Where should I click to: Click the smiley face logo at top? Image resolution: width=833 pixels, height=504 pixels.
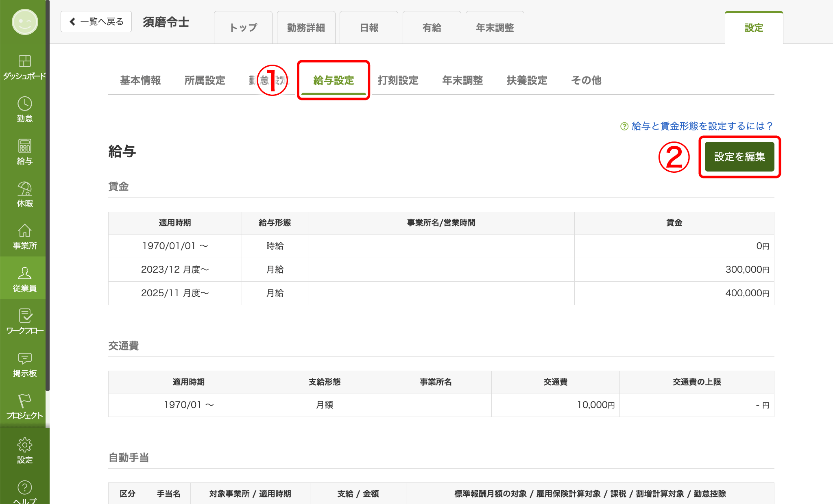tap(25, 22)
